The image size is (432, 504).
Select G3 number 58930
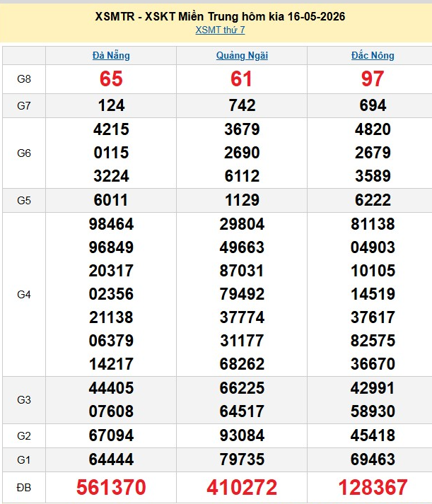pos(373,411)
